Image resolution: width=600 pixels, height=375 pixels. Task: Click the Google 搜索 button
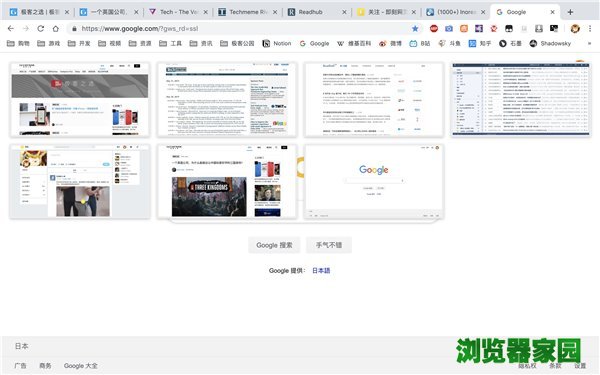click(274, 245)
